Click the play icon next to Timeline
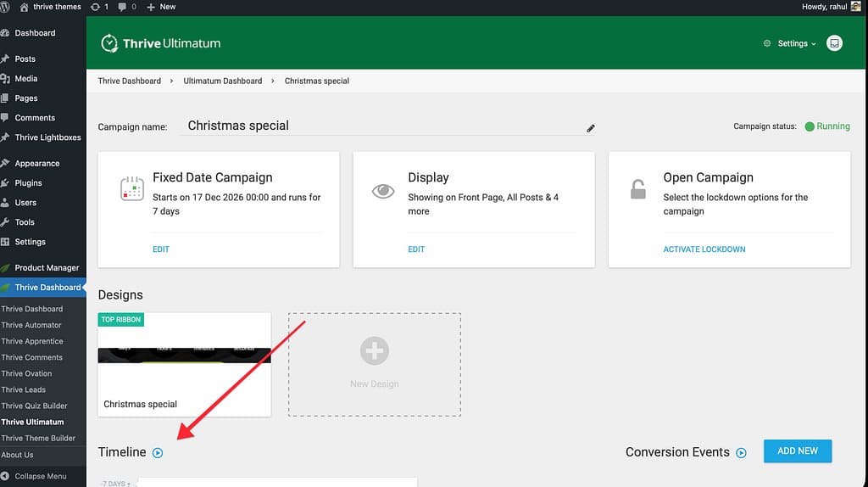Screen dimensions: 868x487 pos(158,453)
